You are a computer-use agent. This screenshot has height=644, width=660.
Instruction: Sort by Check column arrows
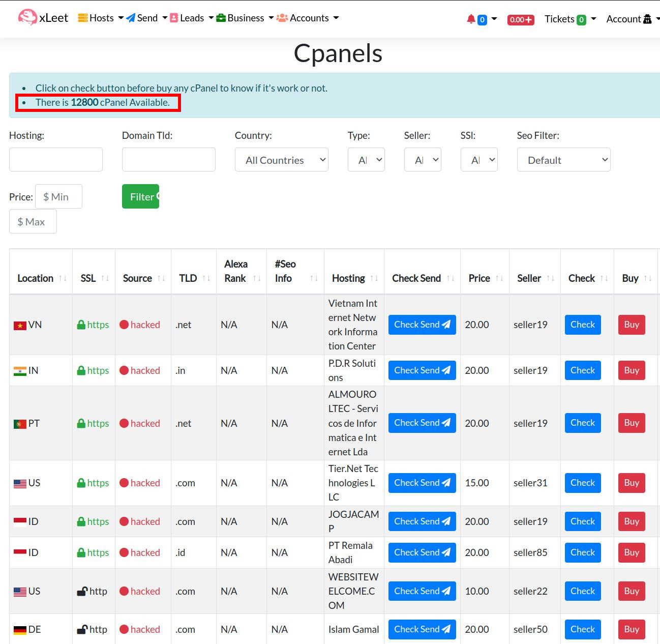click(604, 278)
